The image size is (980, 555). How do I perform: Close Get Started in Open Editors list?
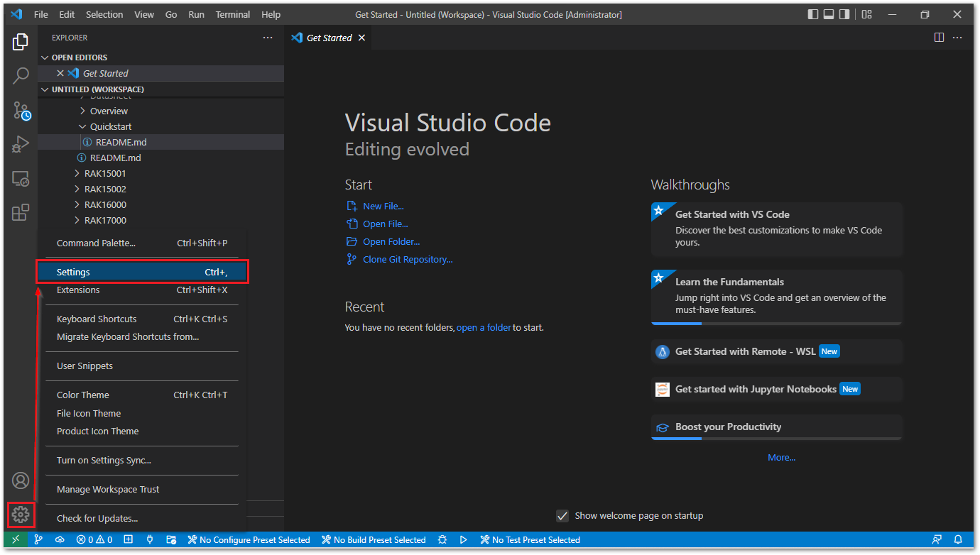tap(60, 73)
